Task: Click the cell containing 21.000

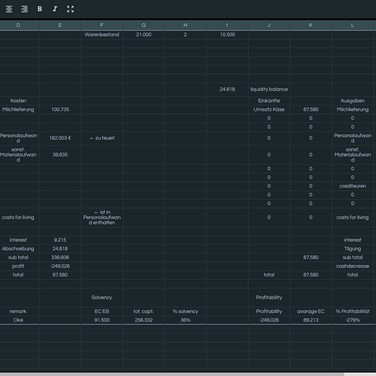Action: 144,35
